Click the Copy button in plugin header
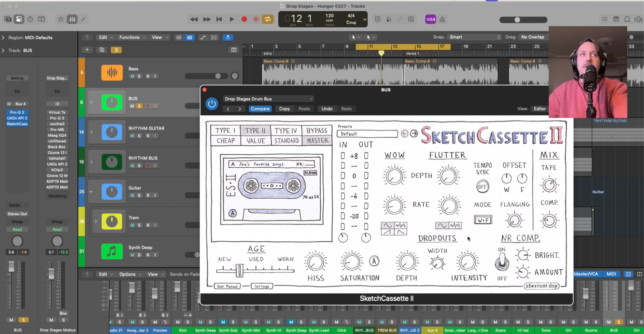 pyautogui.click(x=284, y=109)
